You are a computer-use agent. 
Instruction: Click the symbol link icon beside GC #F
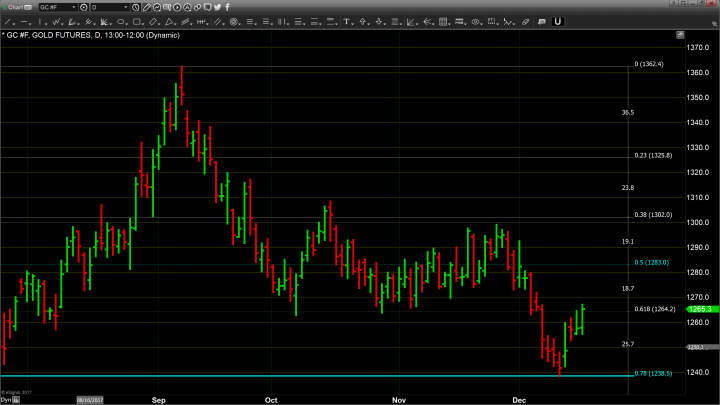[x=84, y=7]
